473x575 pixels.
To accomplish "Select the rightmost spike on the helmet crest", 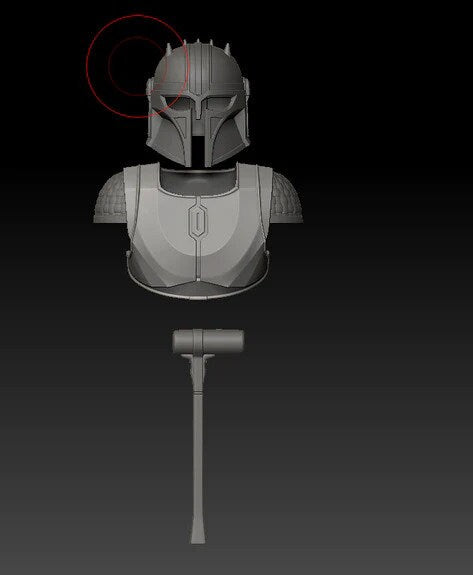I will click(x=227, y=48).
